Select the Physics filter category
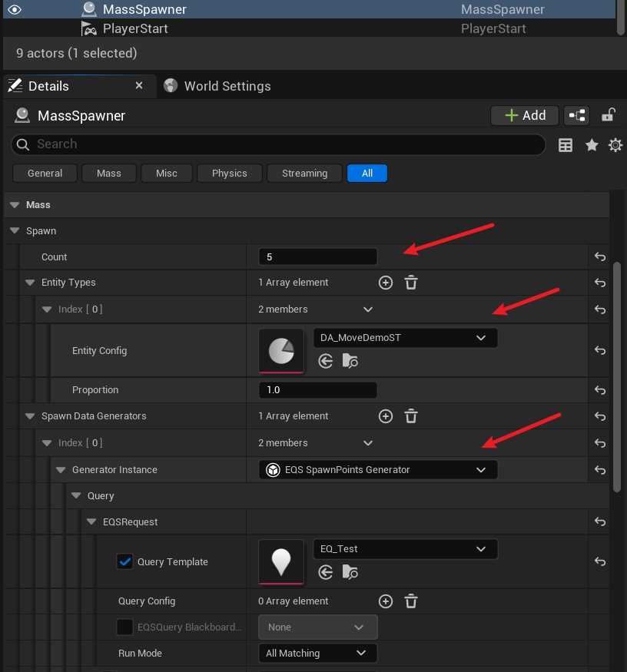The height and width of the screenshot is (672, 627). (229, 174)
